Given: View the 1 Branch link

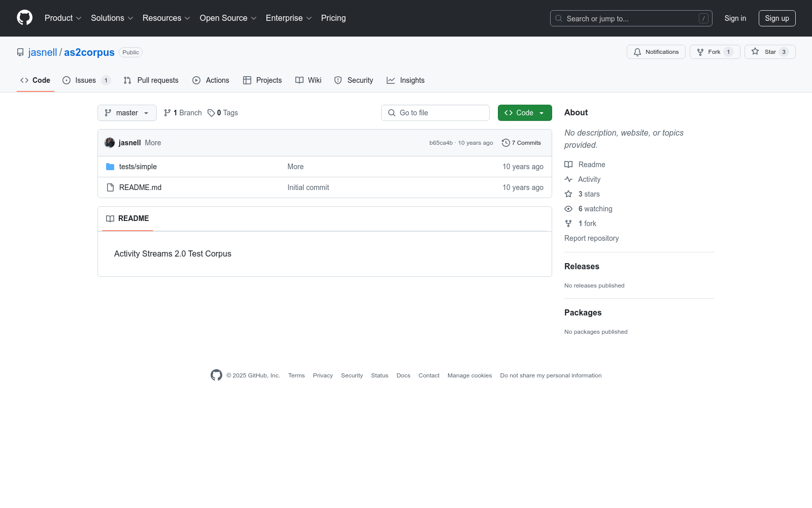Looking at the screenshot, I should click(x=183, y=113).
